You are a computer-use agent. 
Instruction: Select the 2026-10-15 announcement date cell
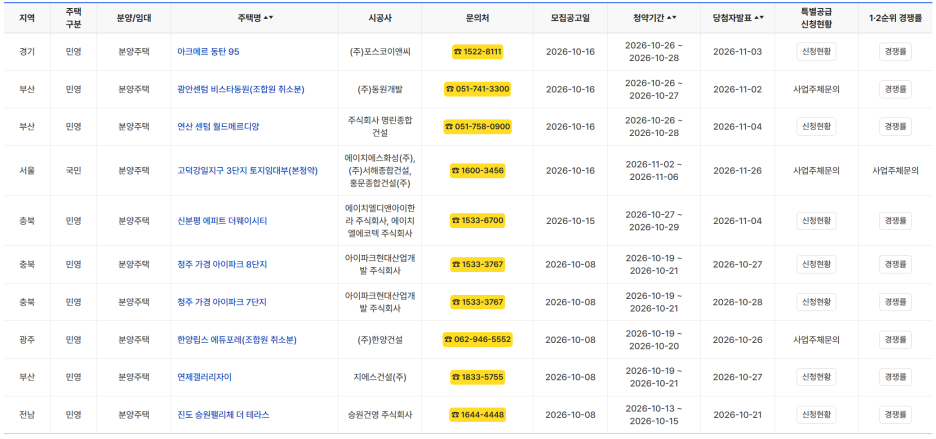571,221
